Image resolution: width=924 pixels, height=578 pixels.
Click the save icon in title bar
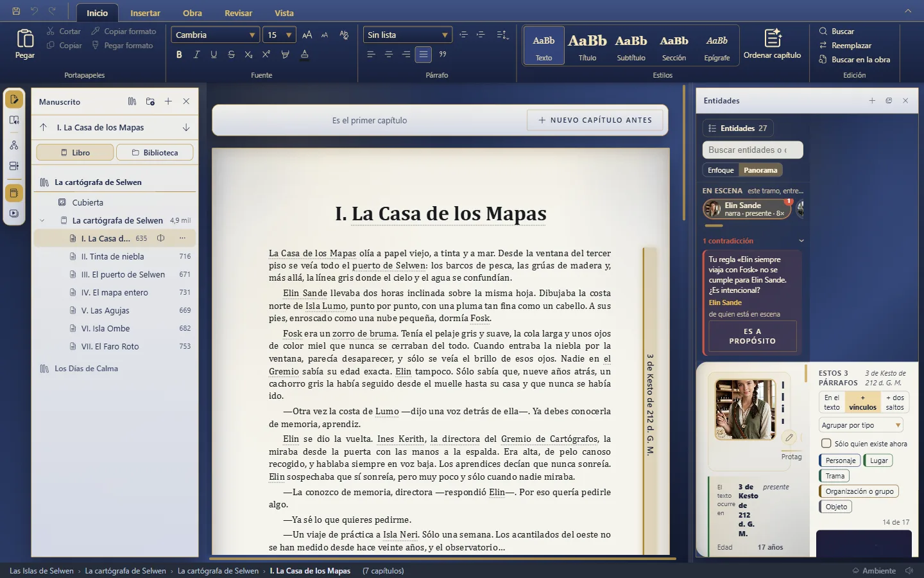[x=16, y=11]
